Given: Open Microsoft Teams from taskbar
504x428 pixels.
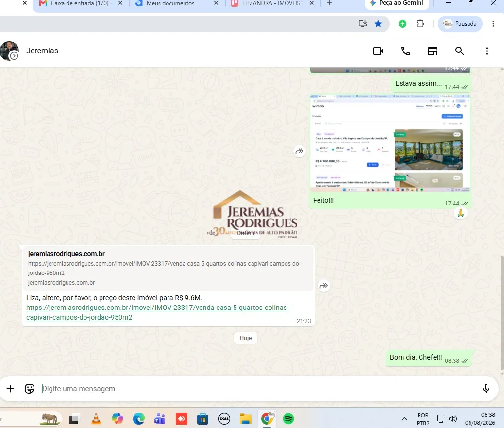Looking at the screenshot, I should [160, 419].
